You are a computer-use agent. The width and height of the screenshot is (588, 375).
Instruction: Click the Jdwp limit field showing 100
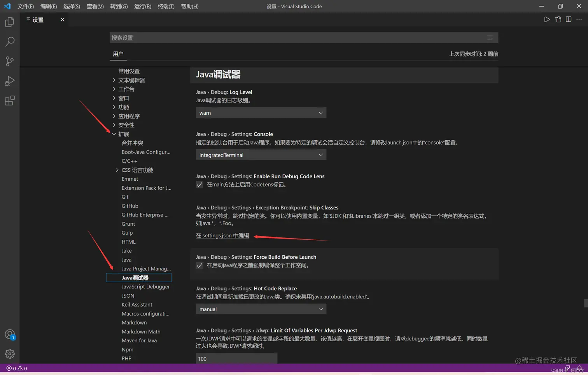click(x=236, y=358)
